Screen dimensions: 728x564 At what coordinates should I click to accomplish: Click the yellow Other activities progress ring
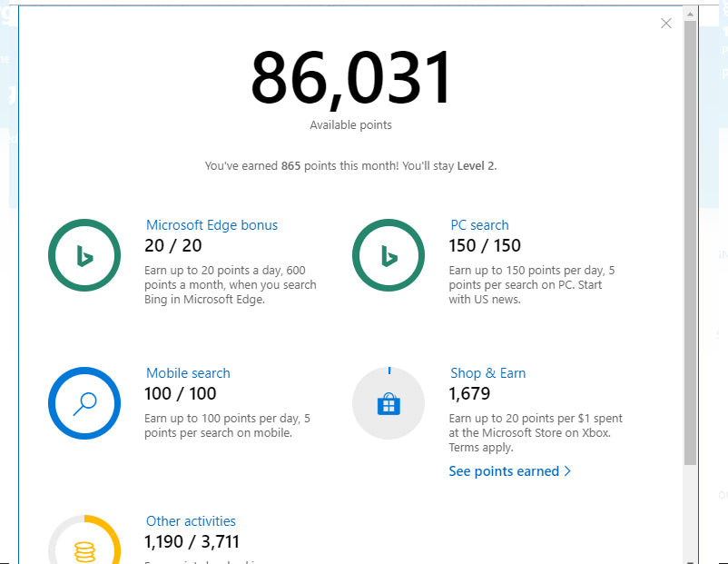[100, 524]
